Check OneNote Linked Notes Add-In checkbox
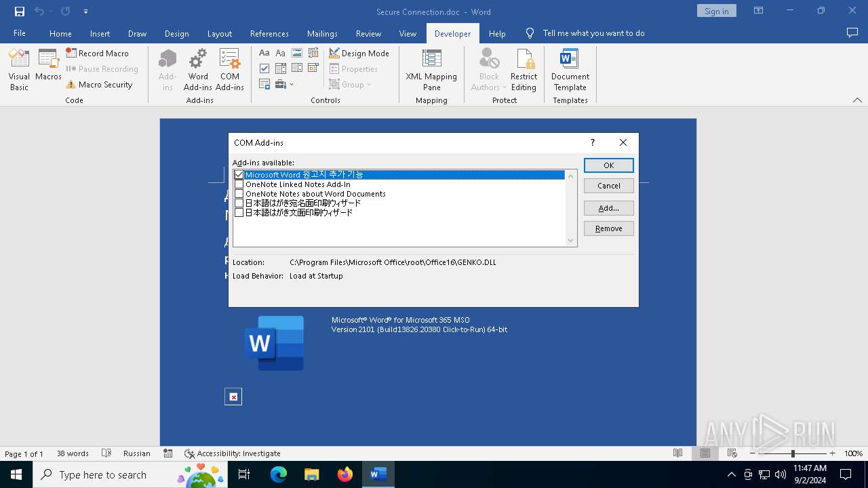 239,184
